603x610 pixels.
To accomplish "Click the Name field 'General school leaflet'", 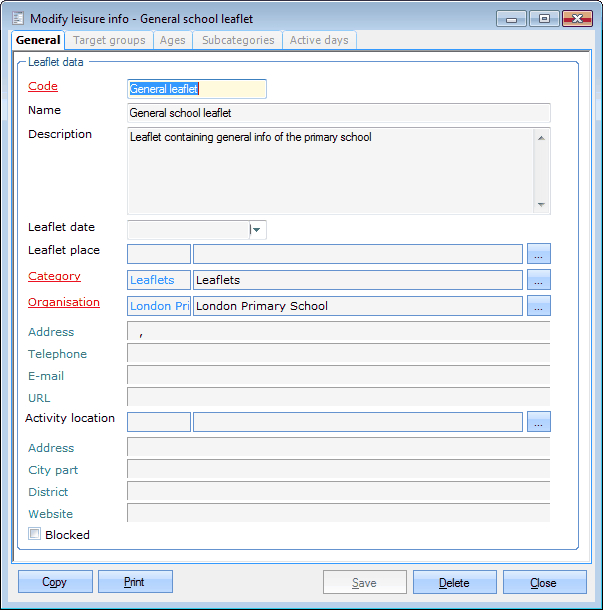I will (x=338, y=113).
